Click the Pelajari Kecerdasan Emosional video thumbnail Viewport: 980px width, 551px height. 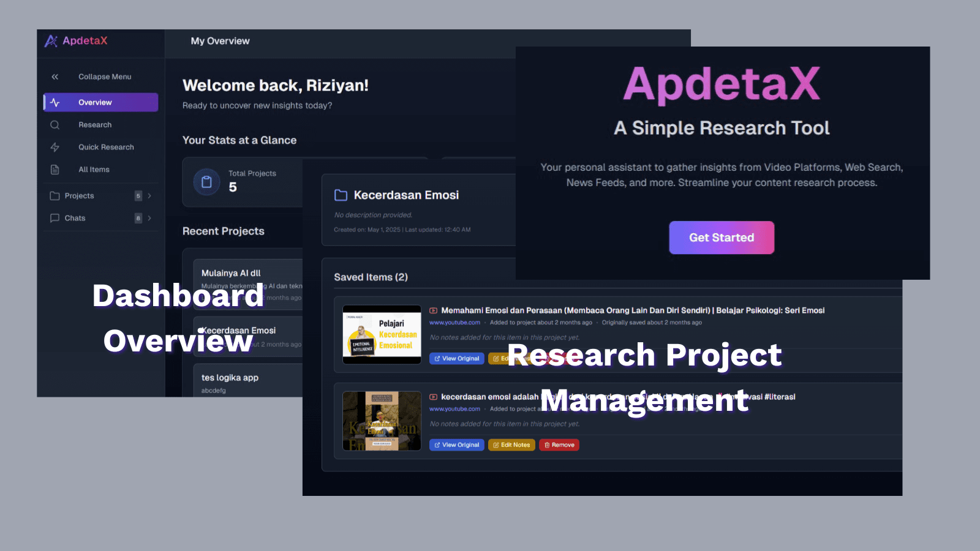point(382,334)
